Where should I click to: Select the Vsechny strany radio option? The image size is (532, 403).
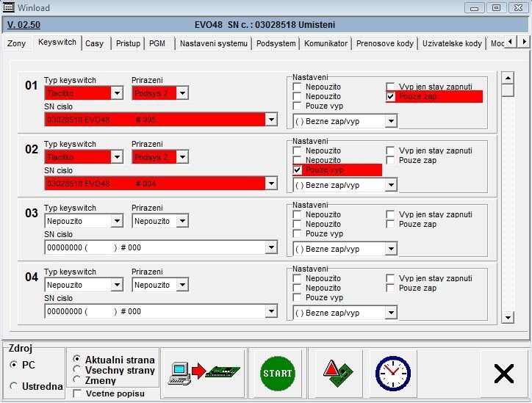[78, 370]
